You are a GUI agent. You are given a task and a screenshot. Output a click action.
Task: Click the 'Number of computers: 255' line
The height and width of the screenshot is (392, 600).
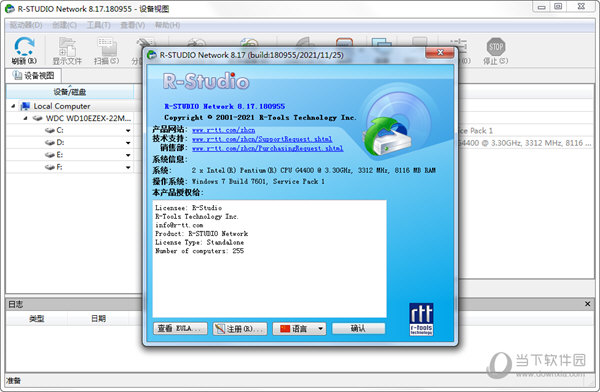(199, 251)
